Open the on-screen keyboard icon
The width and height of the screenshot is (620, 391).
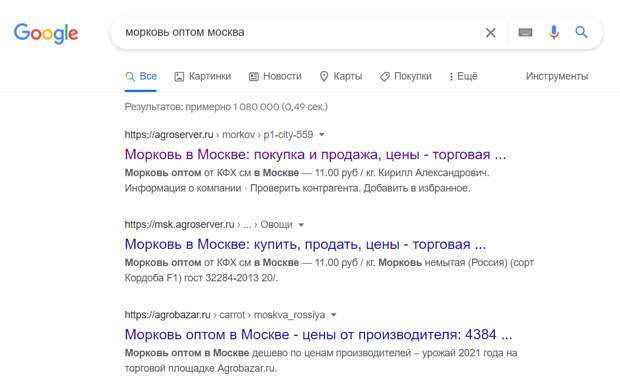(525, 33)
